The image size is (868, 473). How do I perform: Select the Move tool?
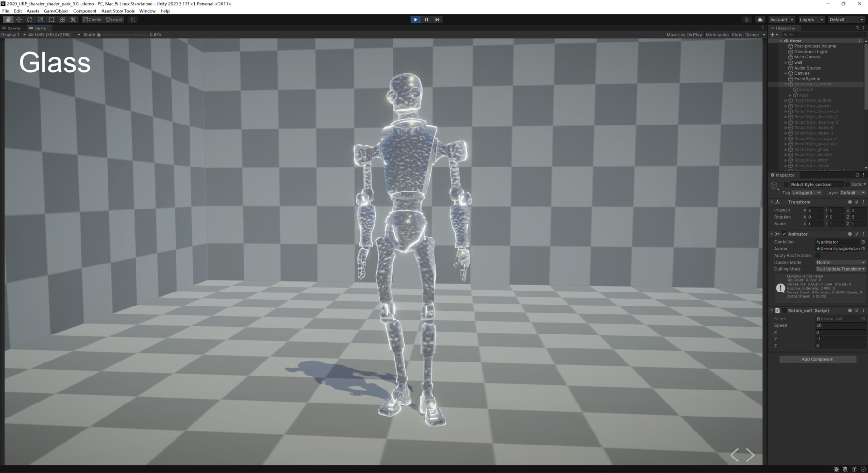[19, 20]
